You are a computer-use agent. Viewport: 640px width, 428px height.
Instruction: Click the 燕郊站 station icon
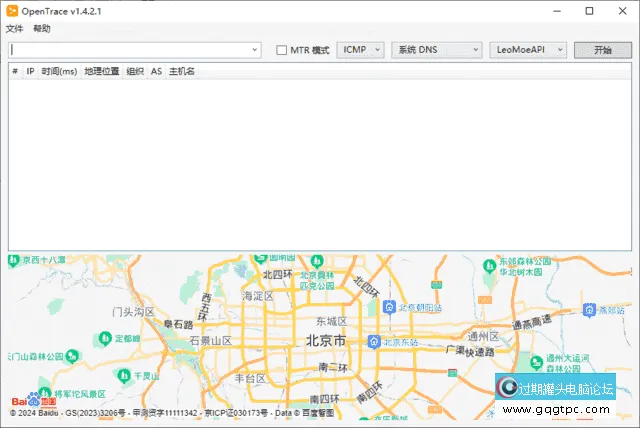point(590,309)
